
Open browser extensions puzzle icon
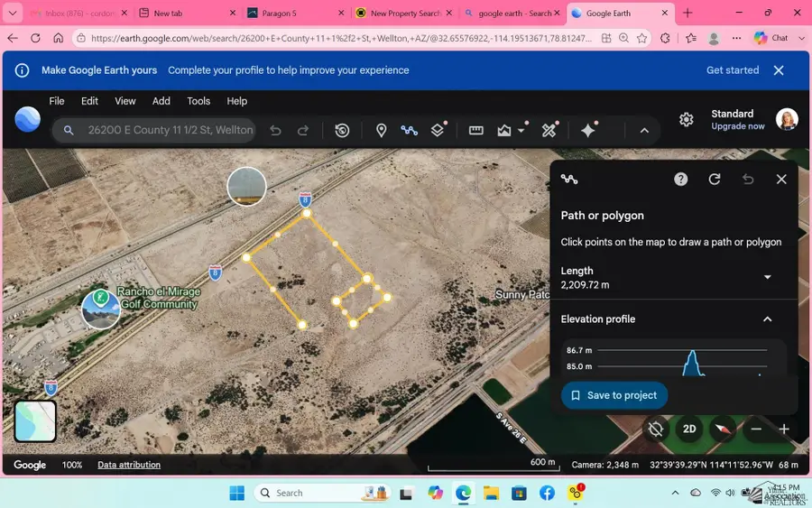pyautogui.click(x=665, y=38)
